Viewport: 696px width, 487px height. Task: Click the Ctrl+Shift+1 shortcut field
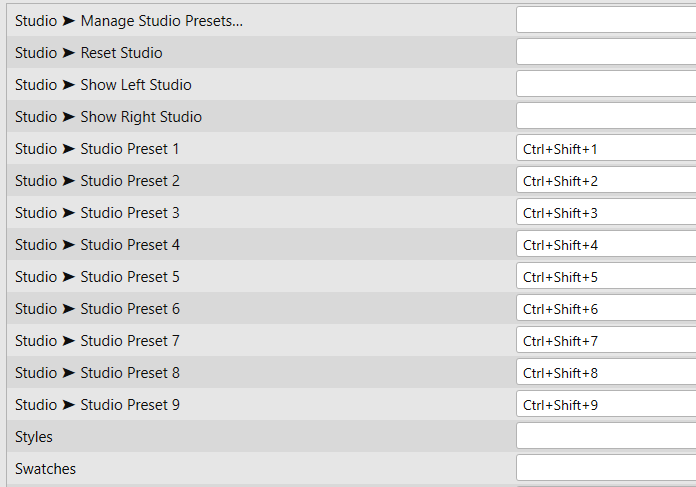pyautogui.click(x=606, y=149)
